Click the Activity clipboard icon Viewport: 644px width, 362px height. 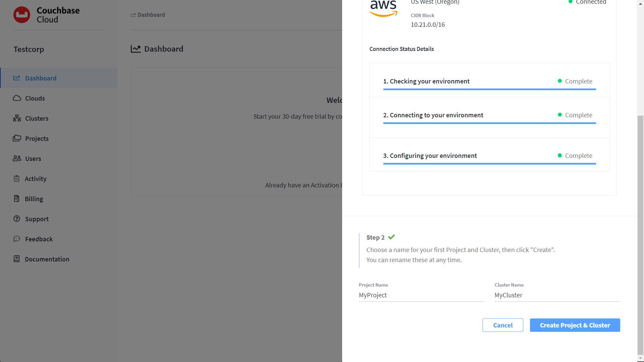[17, 179]
